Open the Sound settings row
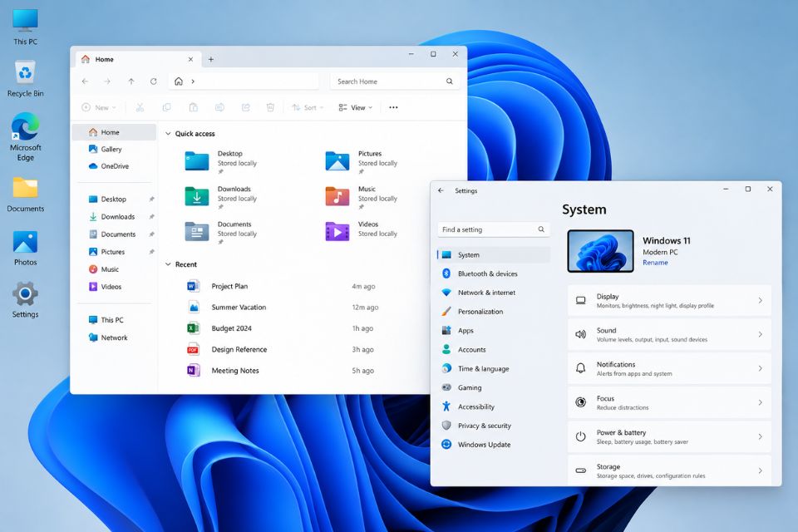The width and height of the screenshot is (798, 532). click(x=669, y=334)
